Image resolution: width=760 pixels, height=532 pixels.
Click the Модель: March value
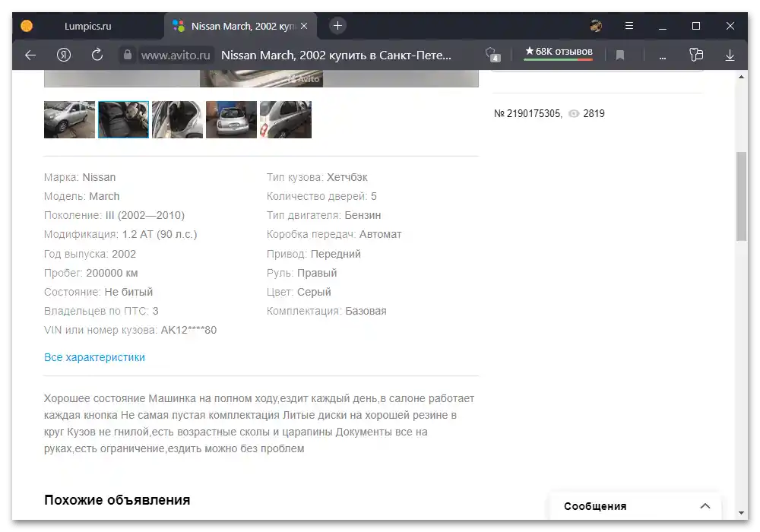pyautogui.click(x=104, y=196)
